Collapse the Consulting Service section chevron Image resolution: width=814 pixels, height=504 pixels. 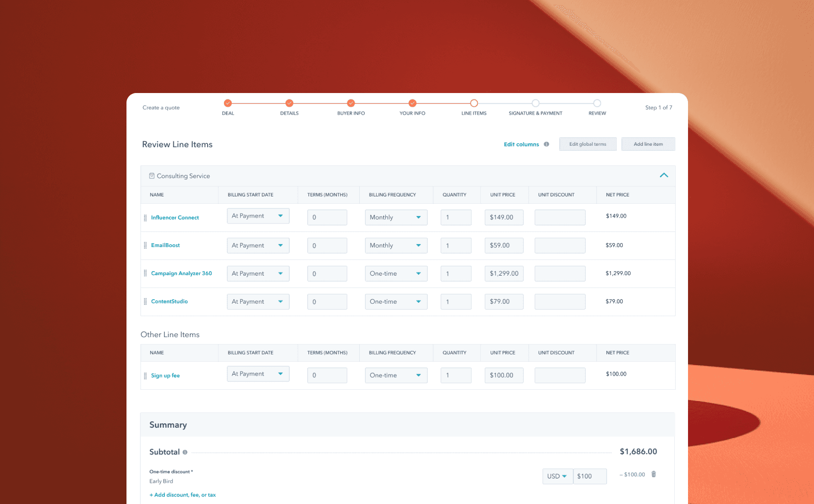[664, 175]
